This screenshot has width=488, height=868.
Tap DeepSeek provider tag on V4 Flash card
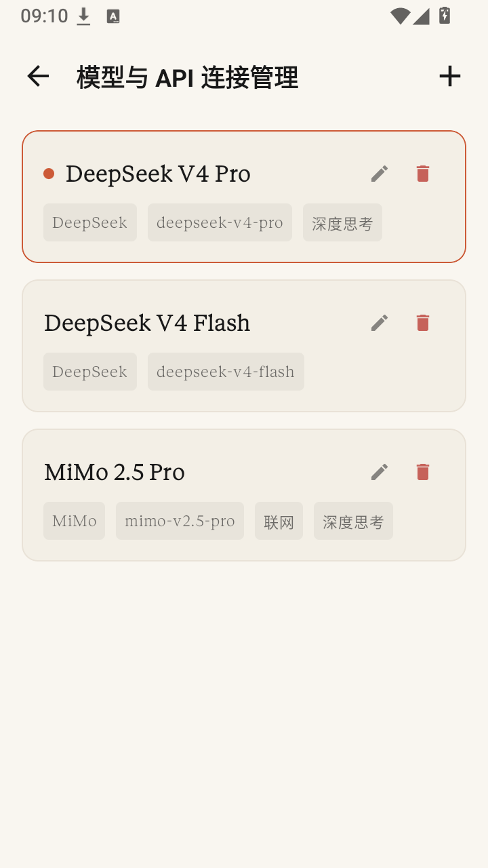tap(90, 372)
